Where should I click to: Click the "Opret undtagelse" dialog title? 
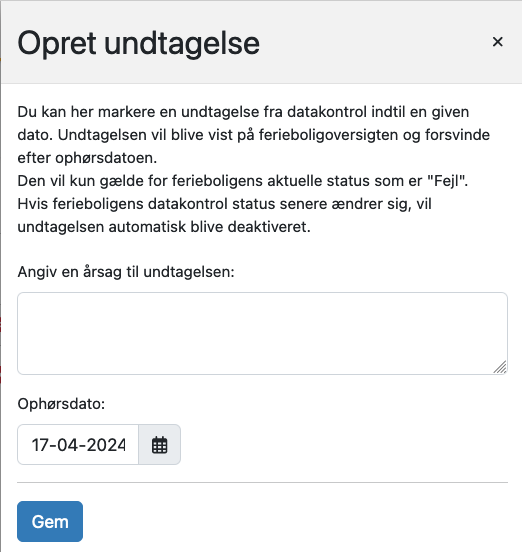pyautogui.click(x=138, y=43)
